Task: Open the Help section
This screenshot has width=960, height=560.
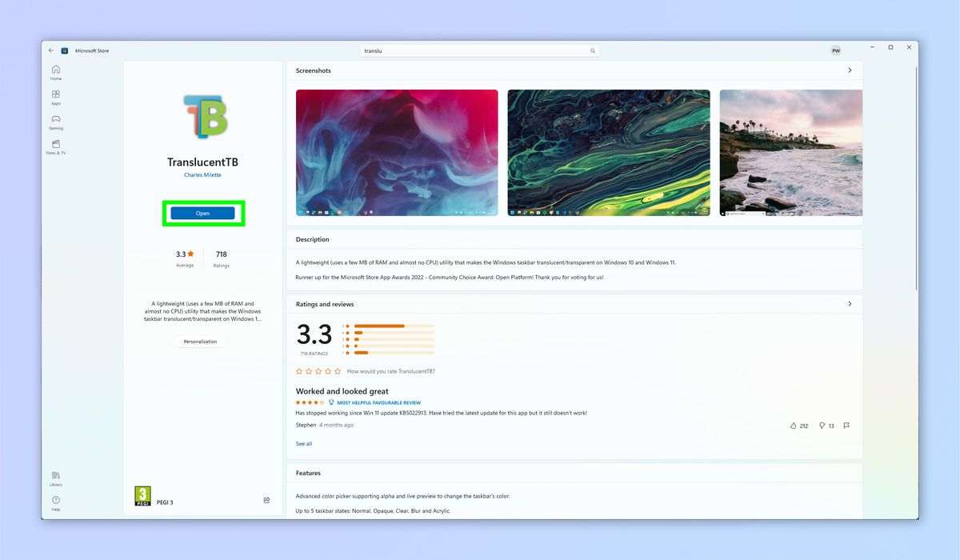Action: tap(55, 502)
